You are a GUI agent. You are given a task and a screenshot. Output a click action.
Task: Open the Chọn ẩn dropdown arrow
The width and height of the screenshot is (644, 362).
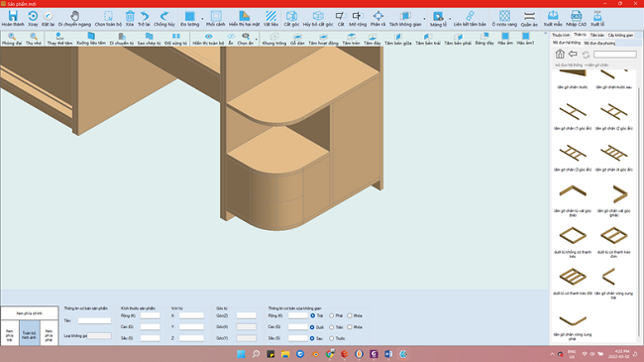[257, 40]
